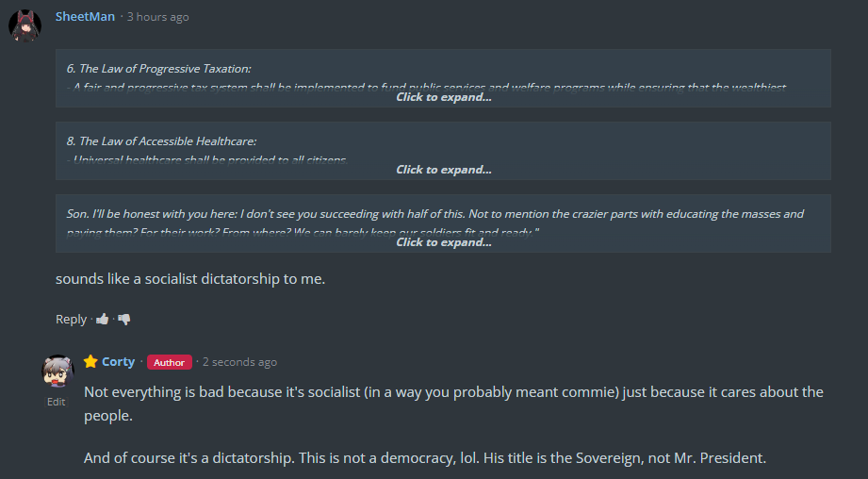
Task: Expand the "Son. I'll be honest" quote
Action: click(x=443, y=242)
